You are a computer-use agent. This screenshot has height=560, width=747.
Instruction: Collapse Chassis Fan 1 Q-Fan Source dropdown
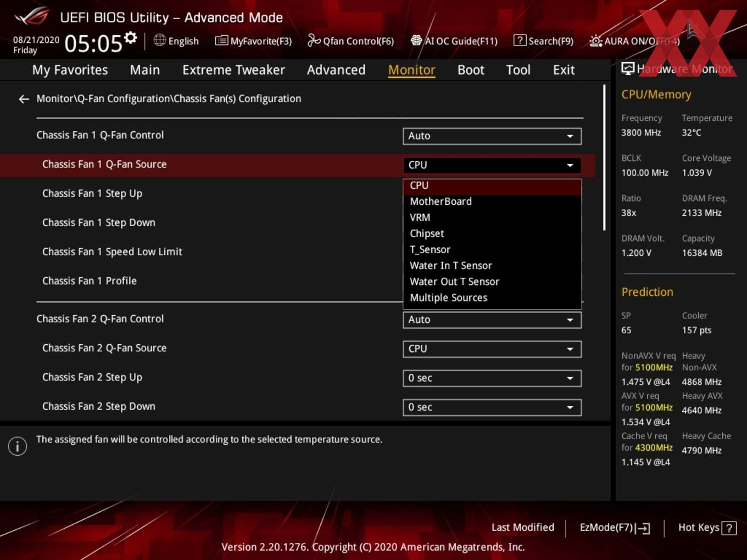[492, 165]
